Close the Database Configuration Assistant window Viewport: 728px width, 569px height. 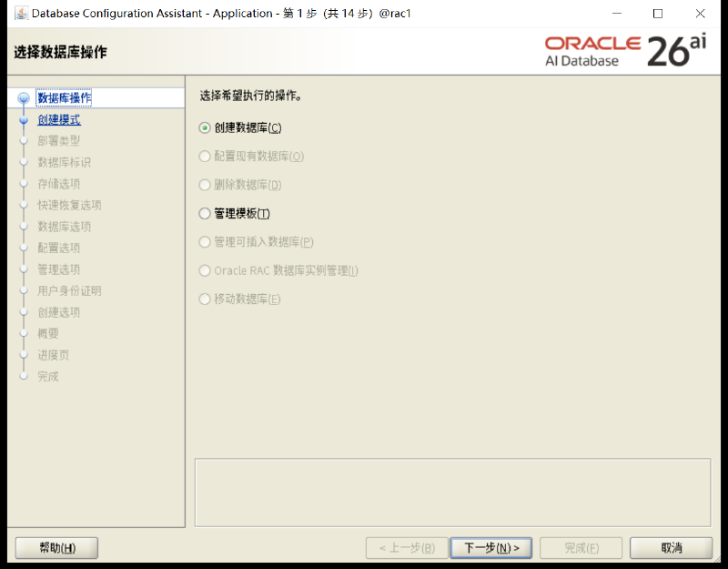(700, 14)
